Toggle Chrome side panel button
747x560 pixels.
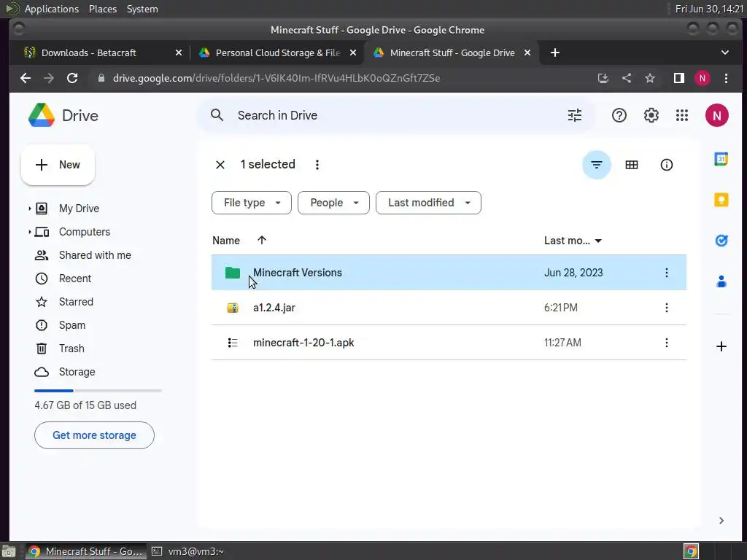pos(678,78)
